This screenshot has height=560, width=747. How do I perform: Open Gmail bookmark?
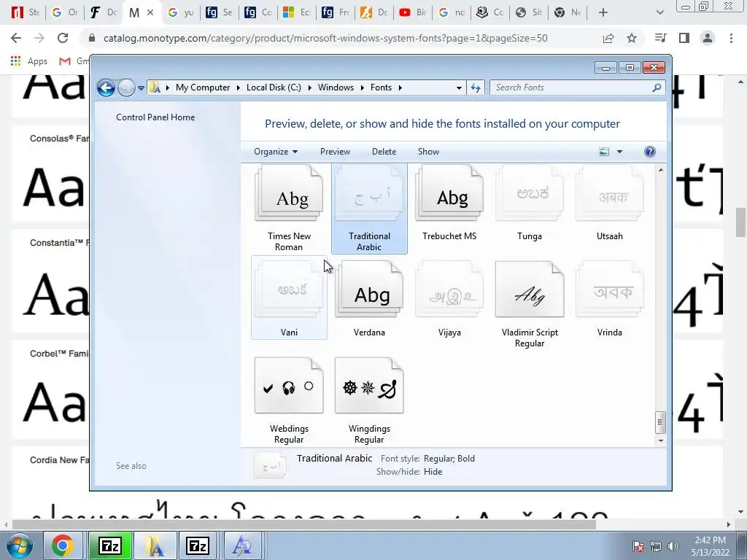[x=73, y=61]
